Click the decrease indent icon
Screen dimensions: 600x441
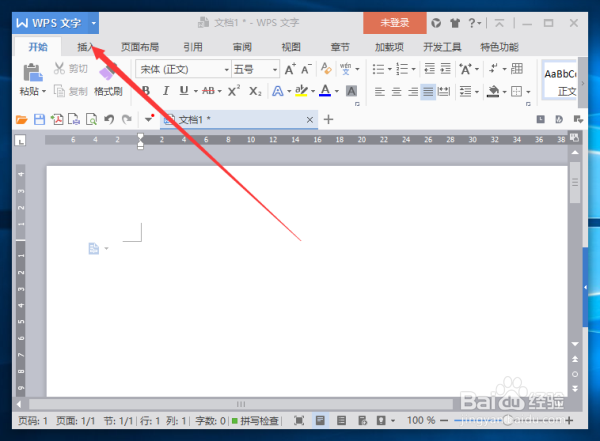(430, 69)
